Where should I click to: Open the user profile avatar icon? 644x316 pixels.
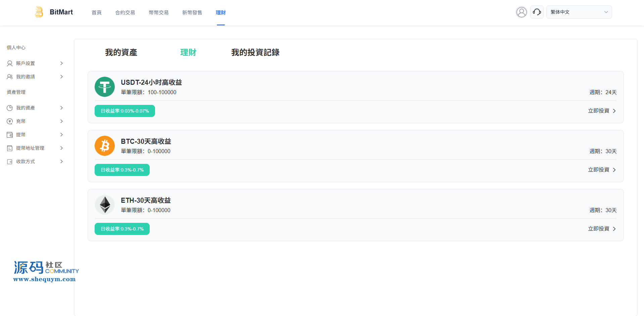point(521,12)
